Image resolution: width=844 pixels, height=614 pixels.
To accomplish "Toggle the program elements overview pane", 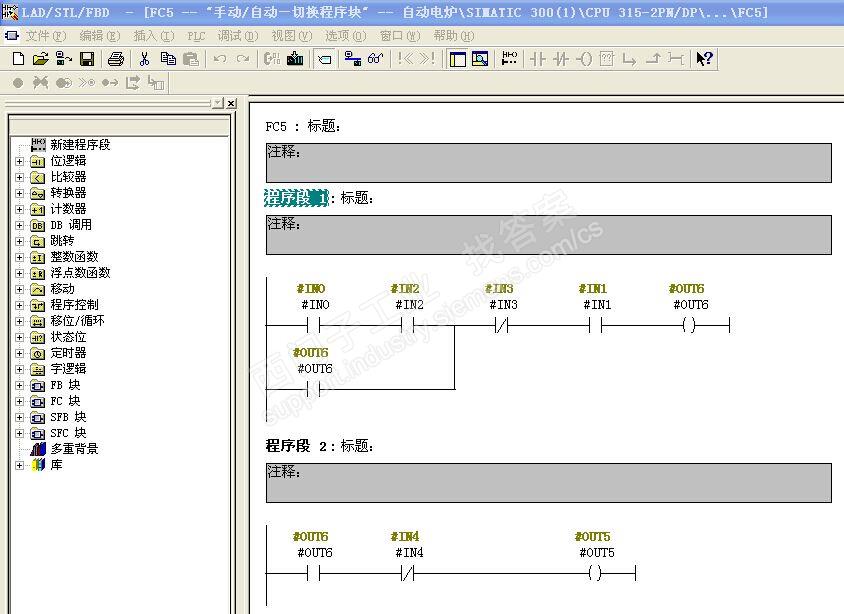I will [x=459, y=59].
